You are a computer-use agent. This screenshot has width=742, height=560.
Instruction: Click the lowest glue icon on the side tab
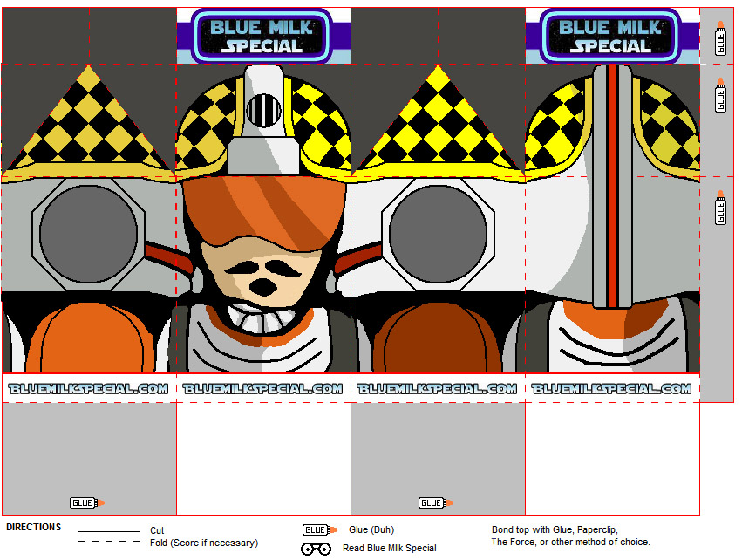coord(720,208)
